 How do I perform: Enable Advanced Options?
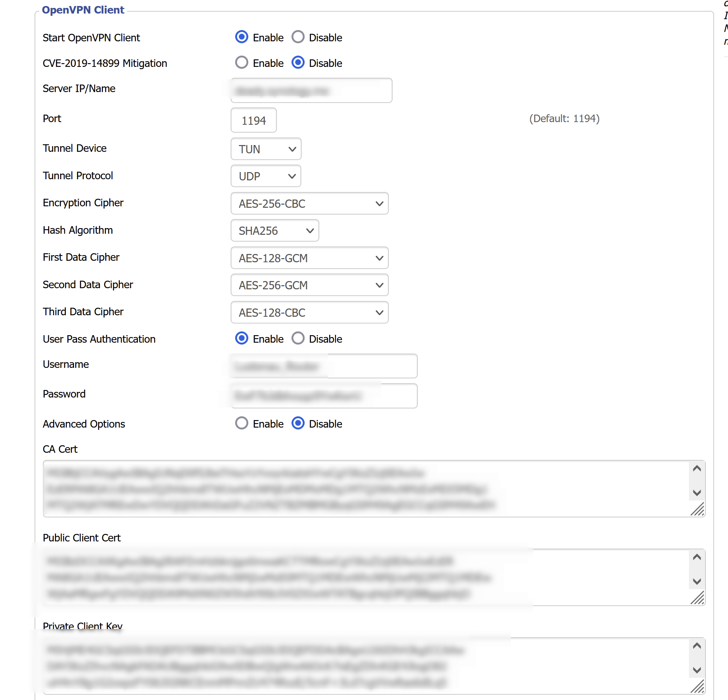[x=242, y=423]
